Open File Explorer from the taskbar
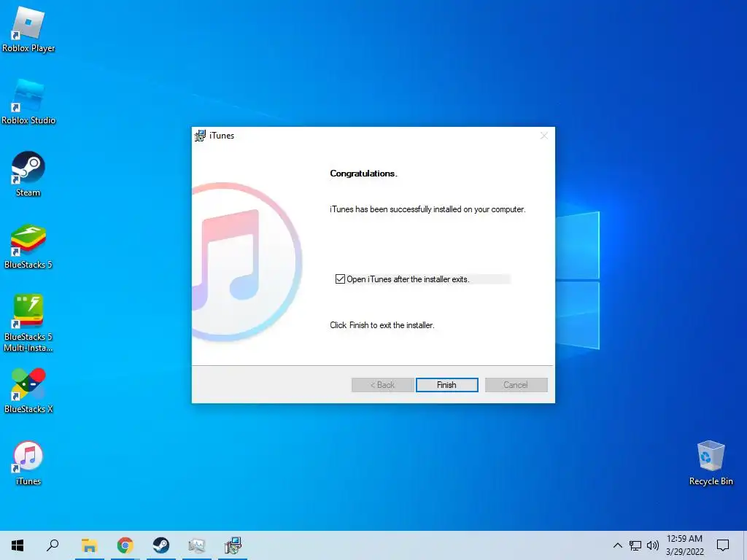The image size is (747, 560). coord(89,545)
